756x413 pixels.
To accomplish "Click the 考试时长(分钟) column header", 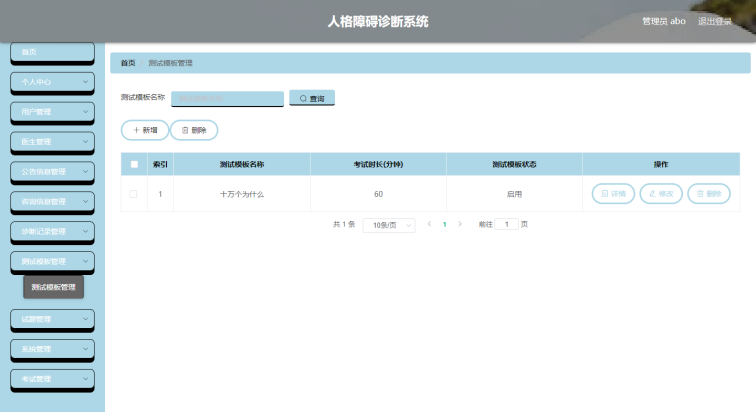I will pyautogui.click(x=378, y=164).
